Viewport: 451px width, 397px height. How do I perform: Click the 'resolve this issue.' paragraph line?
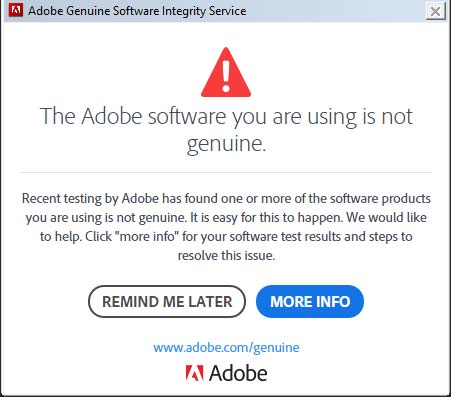pyautogui.click(x=226, y=256)
